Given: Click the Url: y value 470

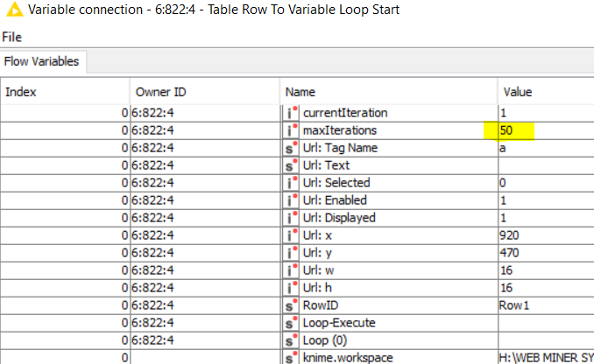Looking at the screenshot, I should pos(509,253).
